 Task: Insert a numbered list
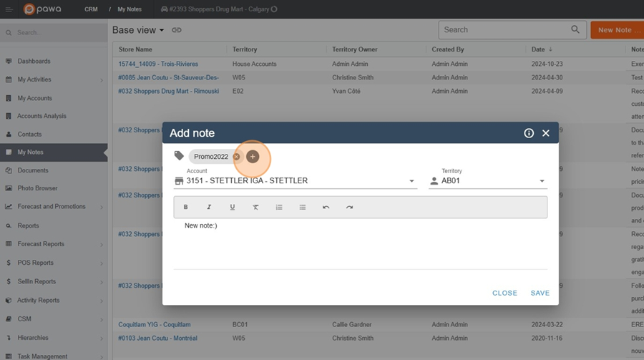pos(279,207)
